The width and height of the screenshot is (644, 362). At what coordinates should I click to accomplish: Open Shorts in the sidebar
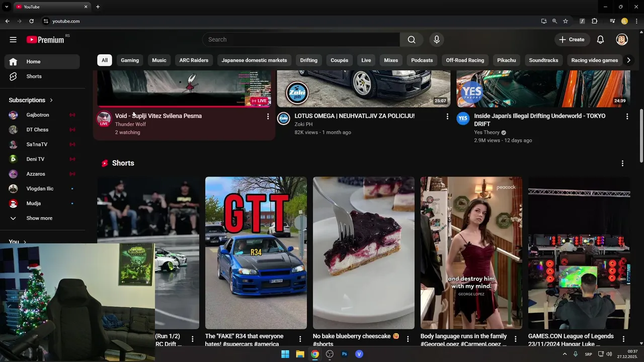pyautogui.click(x=42, y=76)
